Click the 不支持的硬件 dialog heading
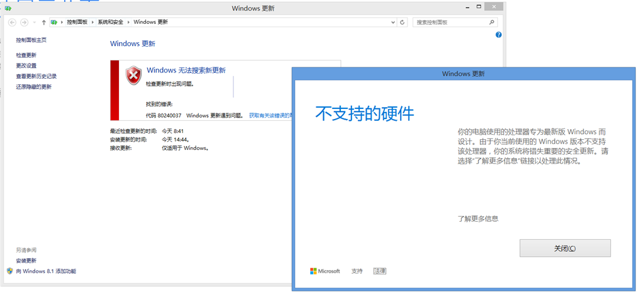The width and height of the screenshot is (644, 294). pyautogui.click(x=365, y=113)
